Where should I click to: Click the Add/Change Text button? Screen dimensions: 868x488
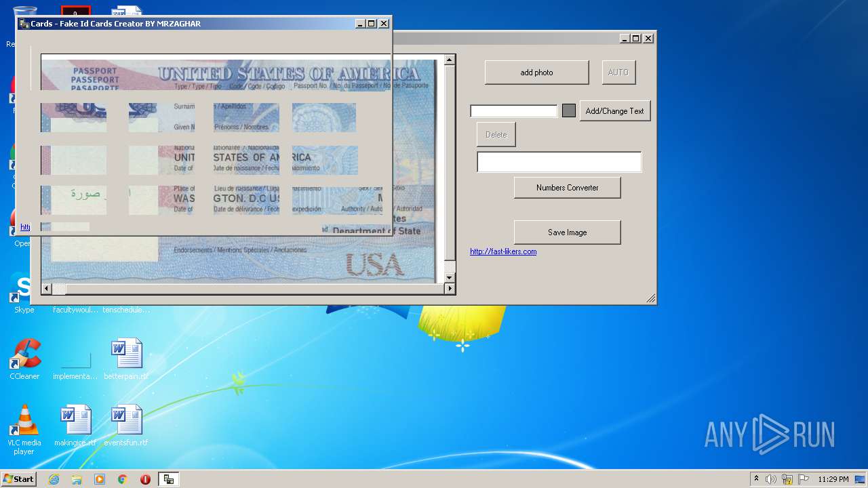(x=615, y=111)
